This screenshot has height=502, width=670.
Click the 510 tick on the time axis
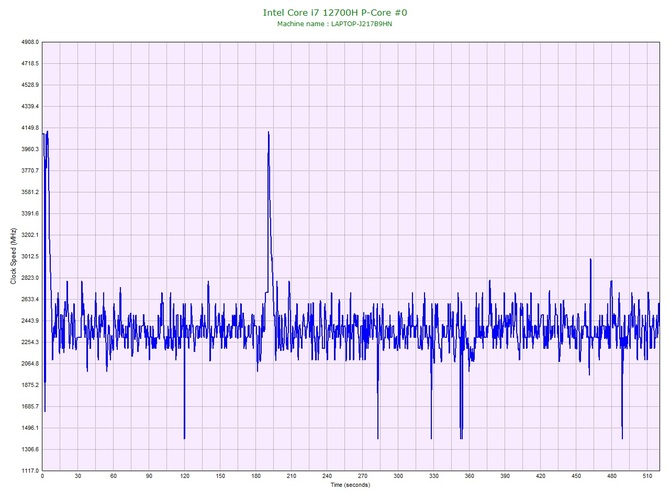click(648, 476)
